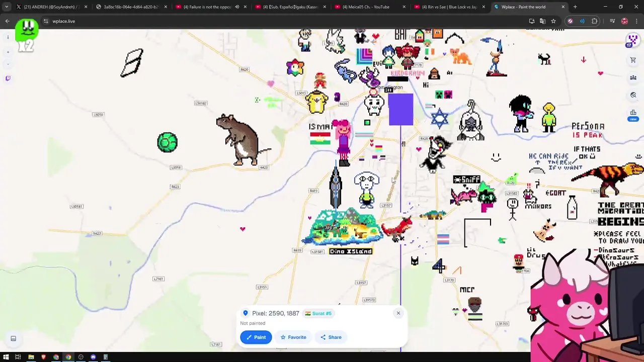Screen dimensions: 644x362
Task: Open the media control icon
Action: click(612, 21)
